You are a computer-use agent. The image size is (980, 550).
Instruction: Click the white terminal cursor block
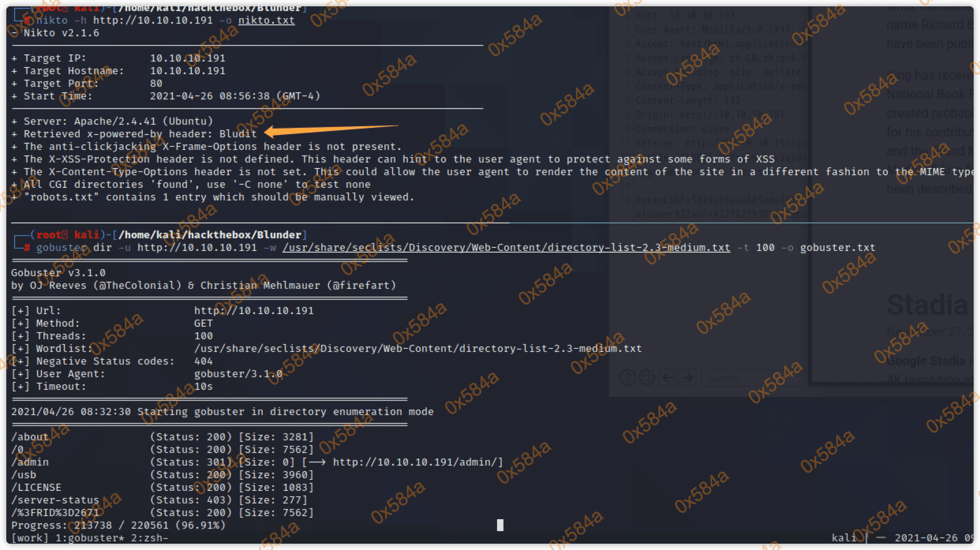(x=500, y=525)
